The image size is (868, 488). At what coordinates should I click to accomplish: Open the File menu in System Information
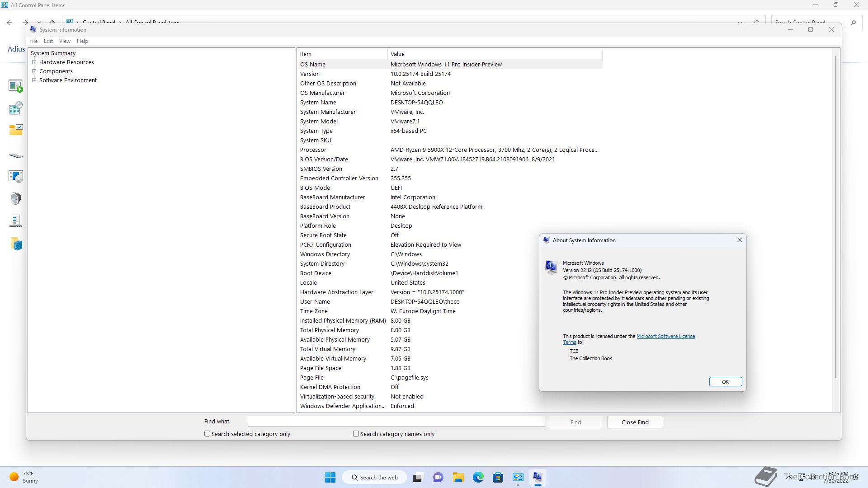tap(33, 41)
